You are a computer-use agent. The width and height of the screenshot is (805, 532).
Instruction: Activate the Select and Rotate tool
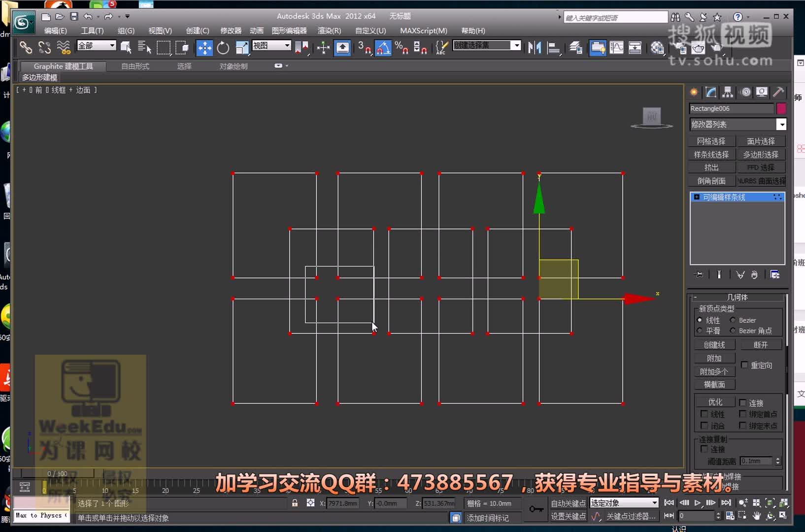click(223, 48)
